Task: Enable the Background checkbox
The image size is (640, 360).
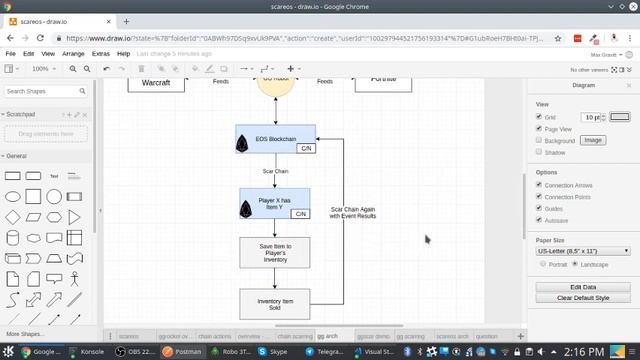Action: pos(539,140)
